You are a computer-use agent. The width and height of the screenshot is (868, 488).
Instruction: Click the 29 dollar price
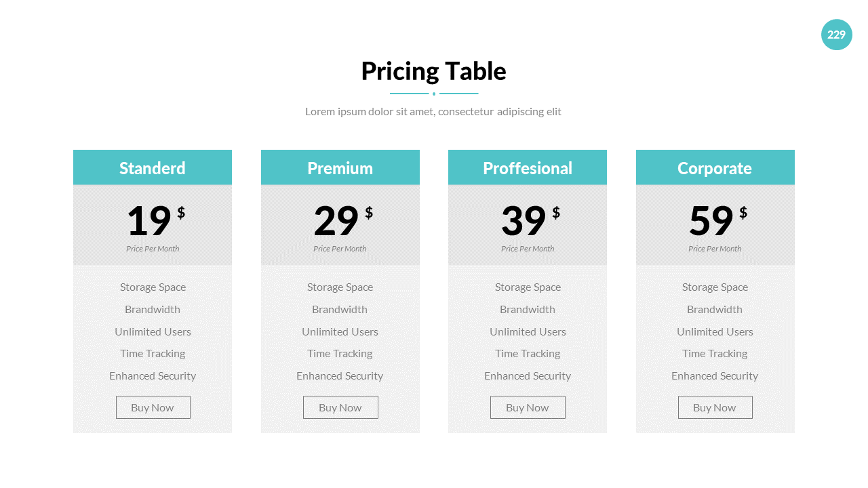click(337, 221)
